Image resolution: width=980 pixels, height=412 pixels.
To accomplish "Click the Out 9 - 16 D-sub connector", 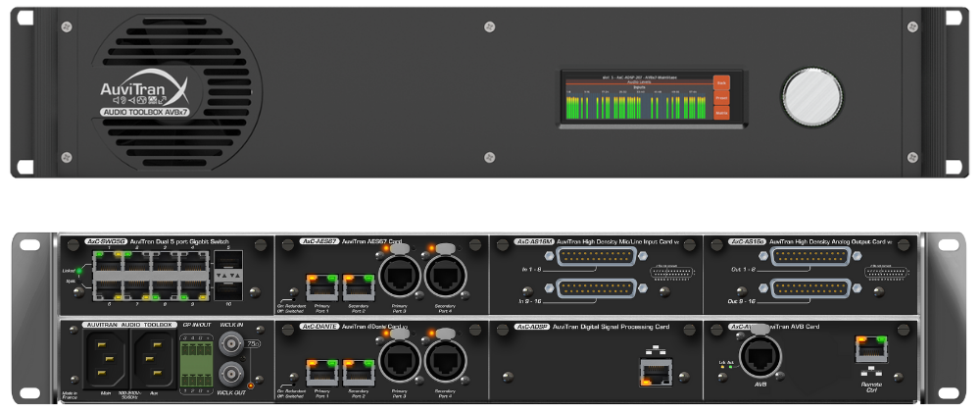I will click(808, 288).
